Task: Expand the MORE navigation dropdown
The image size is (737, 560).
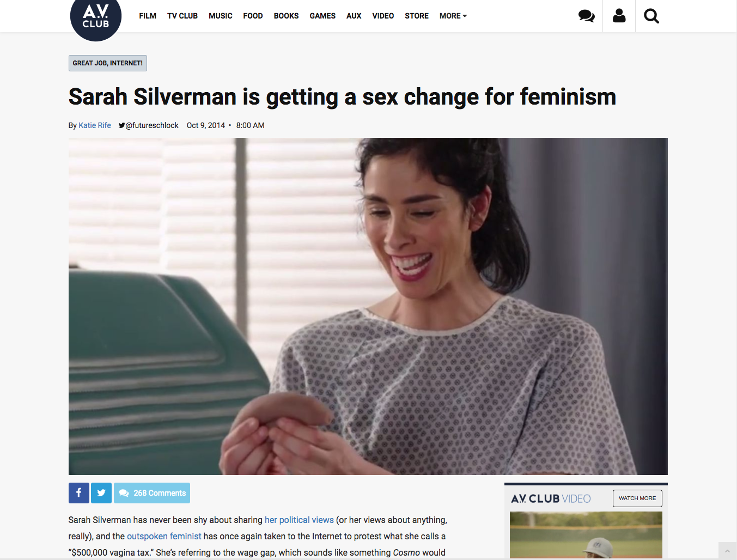Action: (453, 16)
